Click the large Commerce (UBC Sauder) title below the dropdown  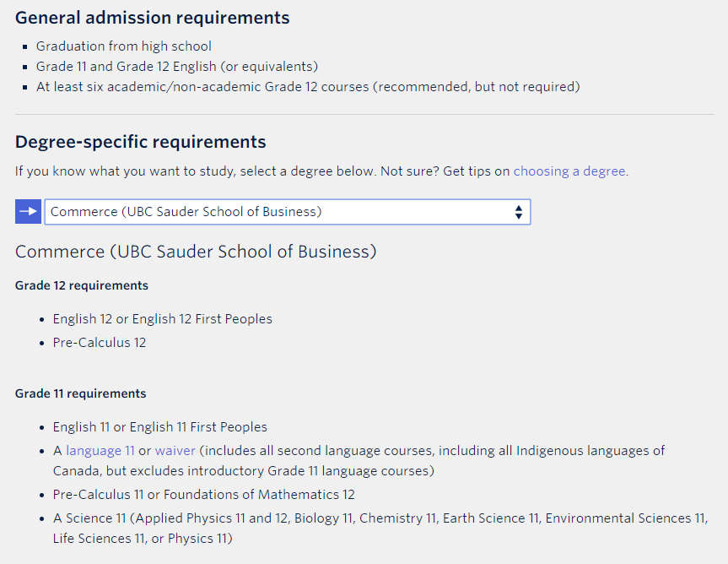tap(196, 252)
